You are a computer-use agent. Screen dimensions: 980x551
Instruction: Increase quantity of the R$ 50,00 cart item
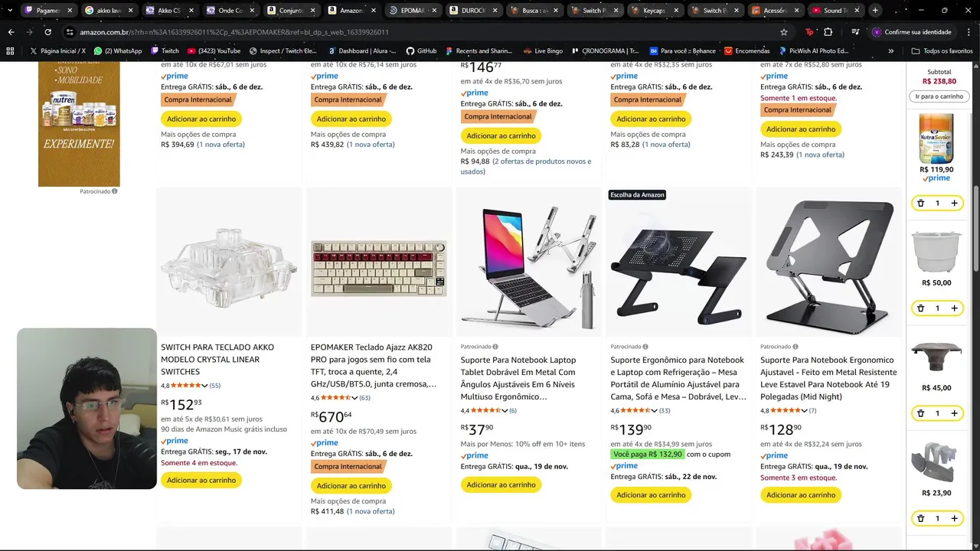point(954,308)
